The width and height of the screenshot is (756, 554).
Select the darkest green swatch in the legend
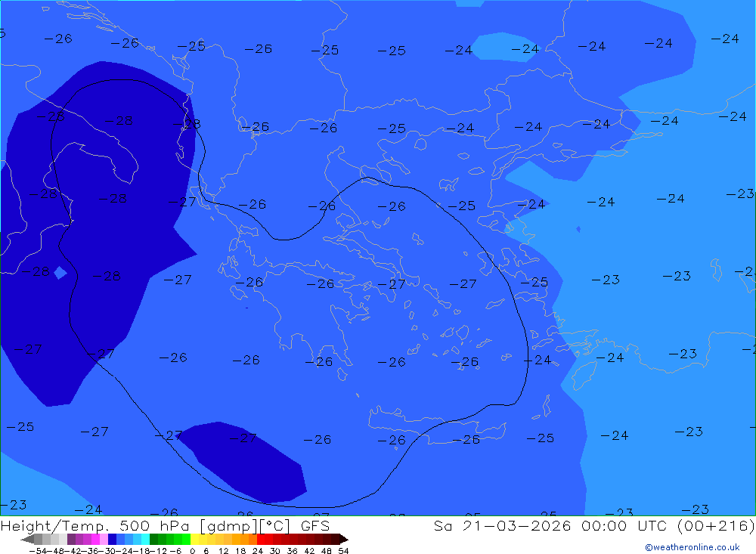pos(153,539)
